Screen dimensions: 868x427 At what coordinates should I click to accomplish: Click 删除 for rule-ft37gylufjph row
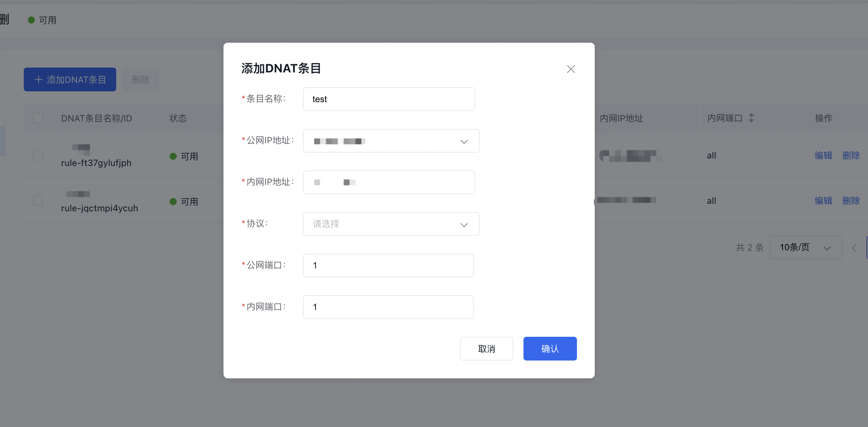[x=851, y=156]
